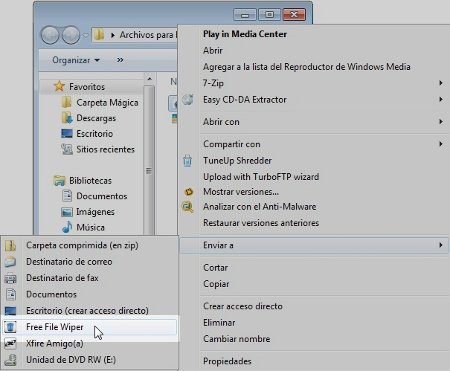The image size is (450, 371).
Task: Click the TuneUp Shredder bin icon
Action: (x=187, y=161)
